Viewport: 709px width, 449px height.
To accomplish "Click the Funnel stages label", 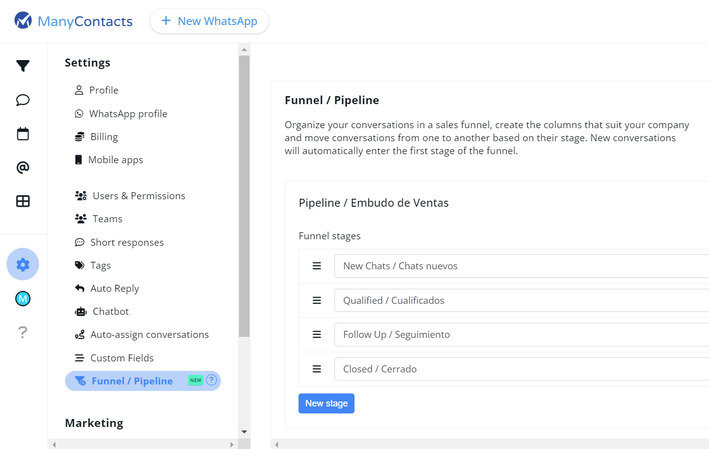I will tap(330, 236).
